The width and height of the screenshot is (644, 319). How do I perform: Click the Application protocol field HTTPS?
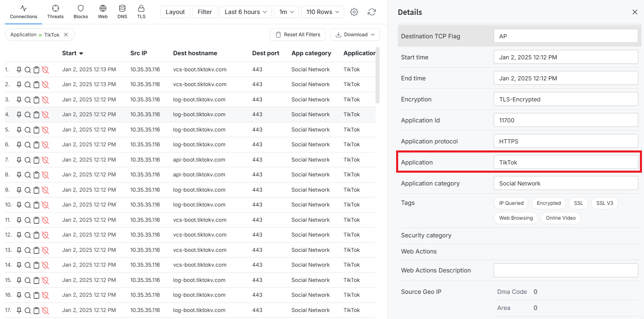coord(566,141)
